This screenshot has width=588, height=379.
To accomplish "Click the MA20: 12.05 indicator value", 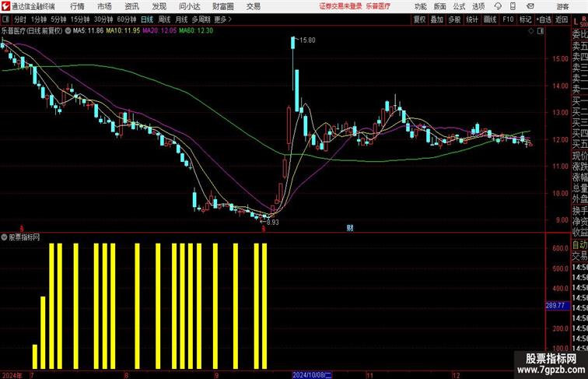I will pos(159,31).
